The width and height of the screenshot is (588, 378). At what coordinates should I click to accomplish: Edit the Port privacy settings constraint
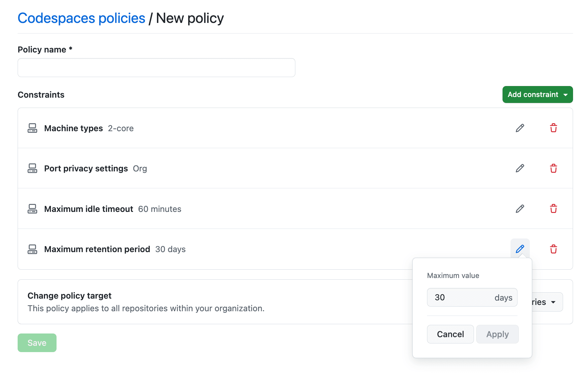(x=520, y=168)
